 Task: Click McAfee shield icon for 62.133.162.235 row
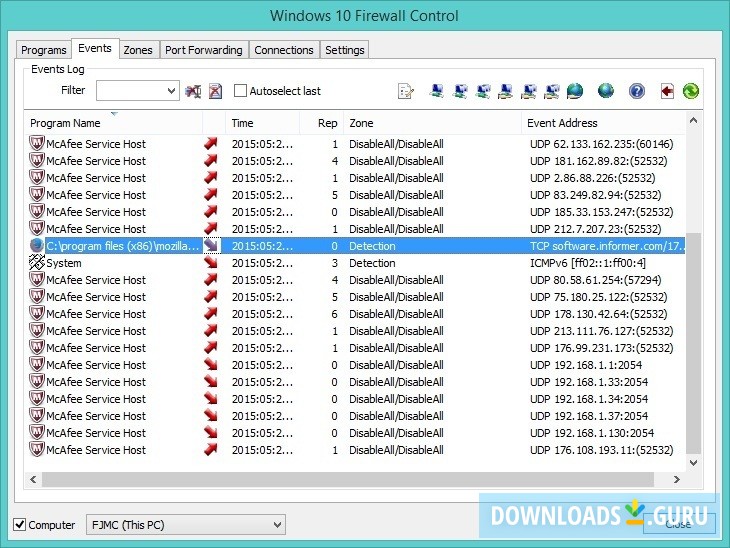[36, 143]
